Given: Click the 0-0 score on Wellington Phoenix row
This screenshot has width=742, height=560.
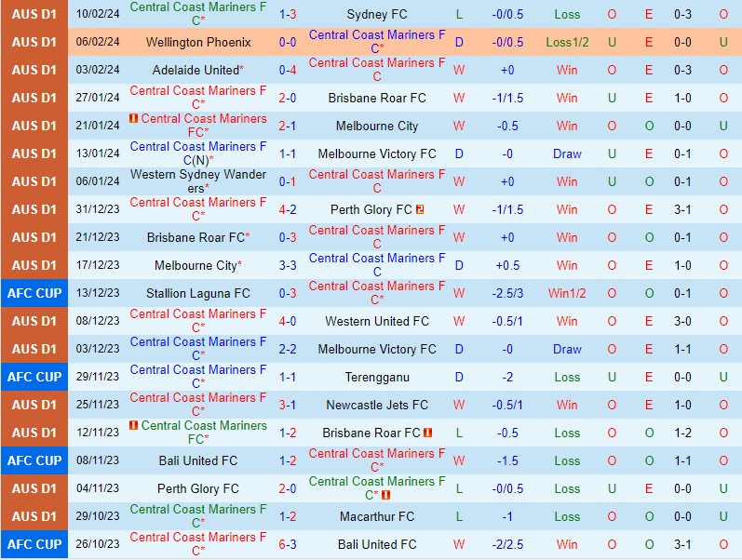Looking at the screenshot, I should tap(288, 42).
